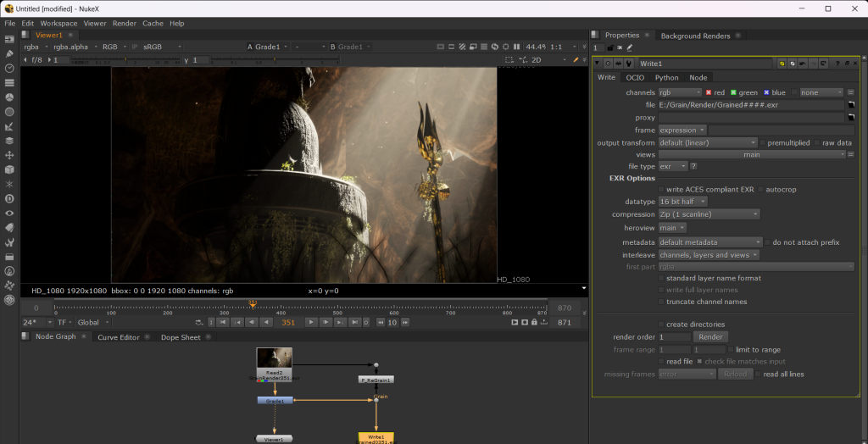
Task: Switch to the Python tab
Action: pyautogui.click(x=666, y=77)
